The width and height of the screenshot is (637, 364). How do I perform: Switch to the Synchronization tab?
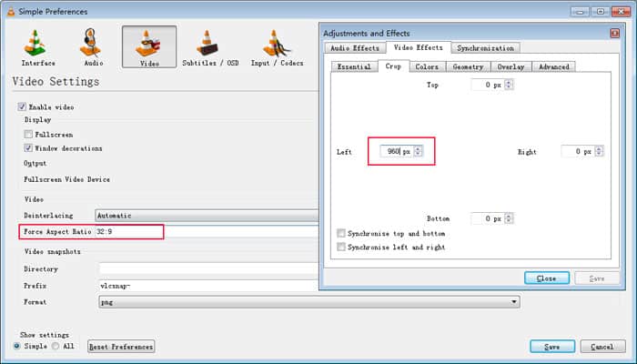[x=485, y=48]
